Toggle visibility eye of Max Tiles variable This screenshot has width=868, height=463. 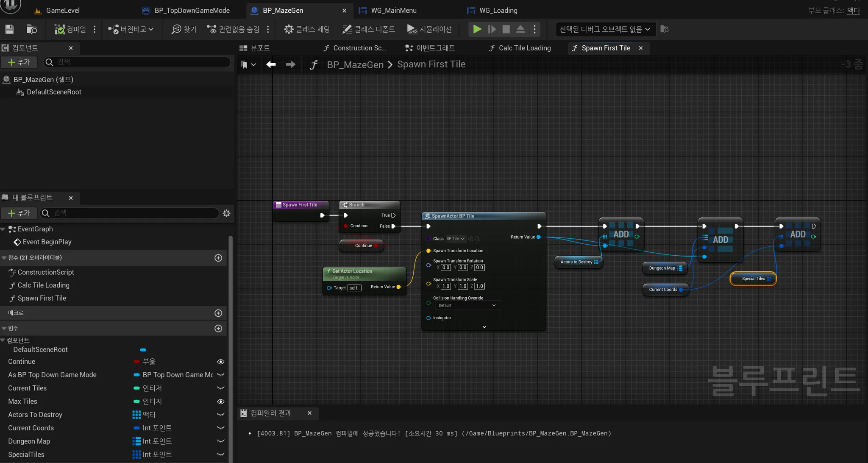click(x=220, y=402)
